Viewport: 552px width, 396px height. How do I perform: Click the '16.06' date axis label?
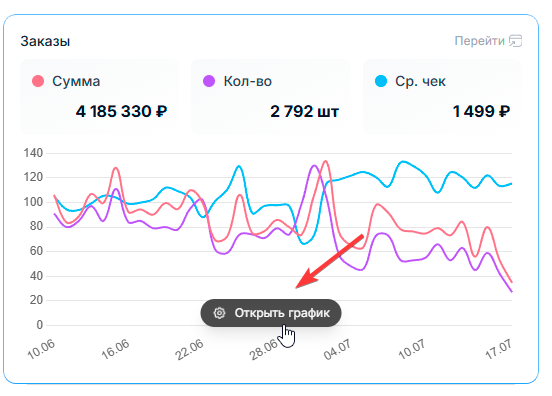point(115,349)
